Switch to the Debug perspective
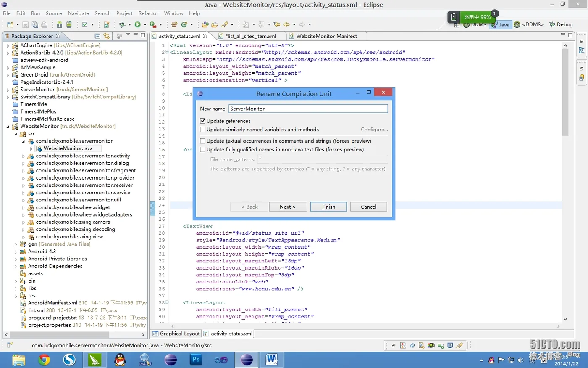Image resolution: width=588 pixels, height=368 pixels. 560,24
